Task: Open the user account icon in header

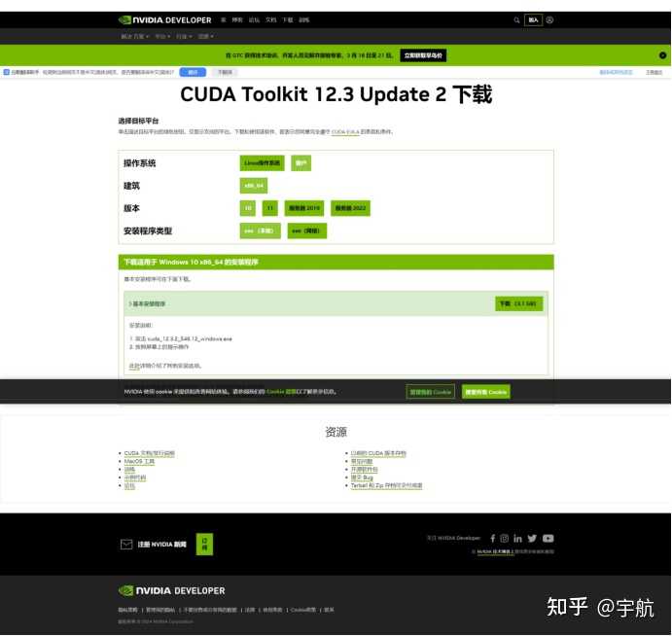Action: point(549,20)
